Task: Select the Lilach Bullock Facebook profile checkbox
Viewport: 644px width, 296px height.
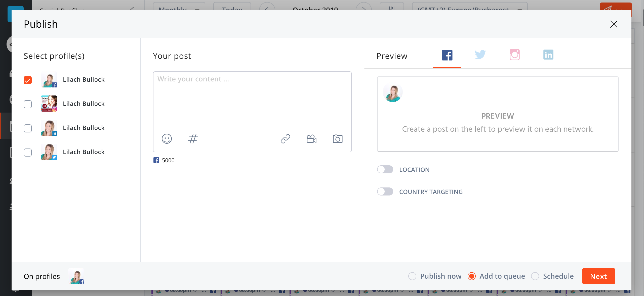Action: tap(27, 80)
